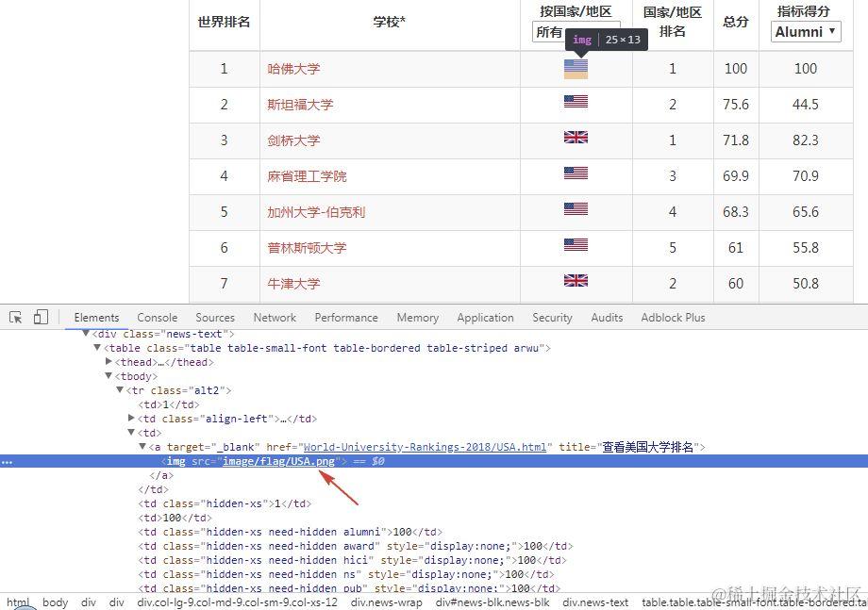Activate the inspect element picker icon
Screen dimensions: 868x610
click(15, 318)
